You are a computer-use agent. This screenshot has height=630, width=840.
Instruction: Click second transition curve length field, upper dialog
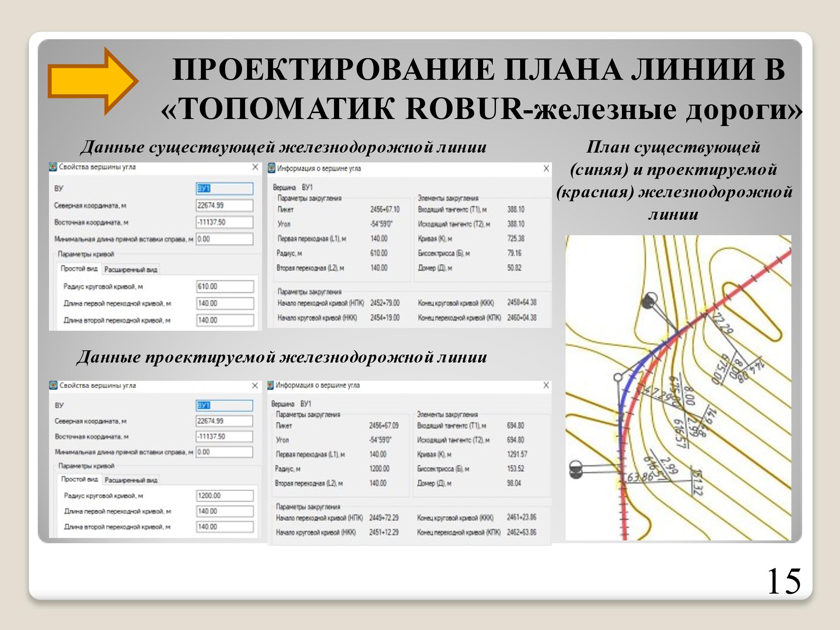click(x=225, y=320)
